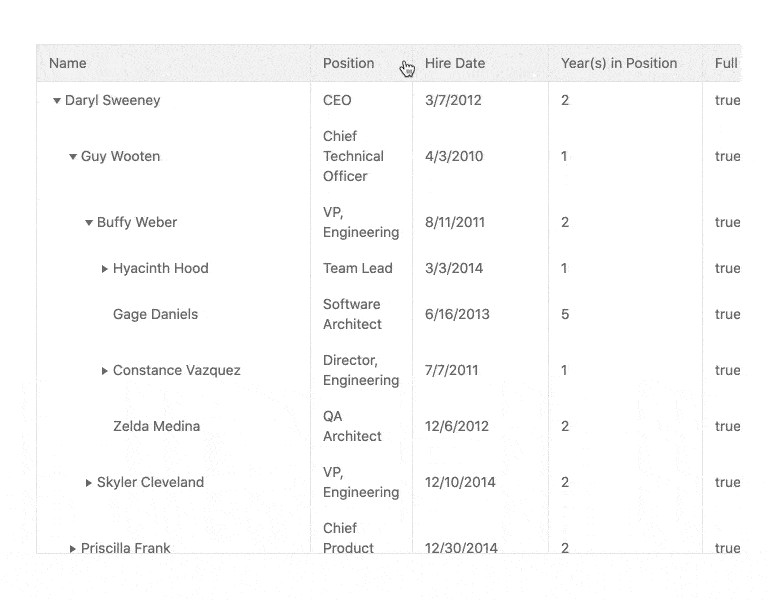770x600 pixels.
Task: Click the Hire Date column header
Action: (455, 63)
